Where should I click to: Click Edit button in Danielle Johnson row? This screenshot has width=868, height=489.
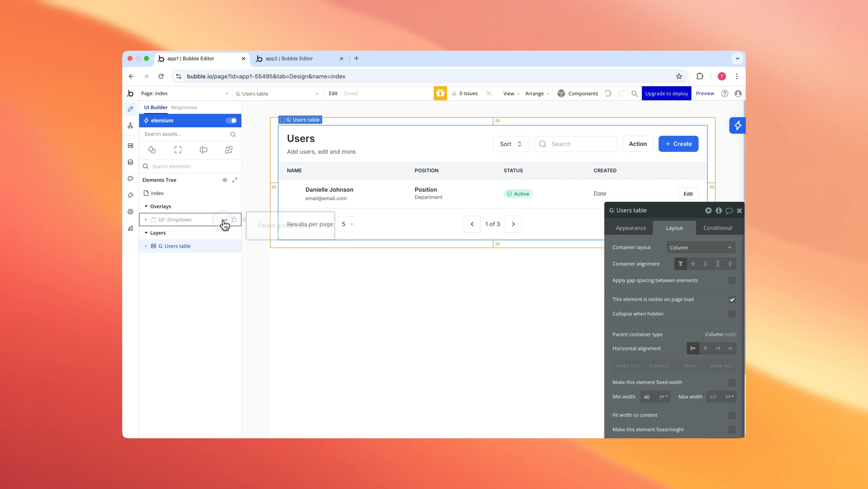pyautogui.click(x=688, y=194)
